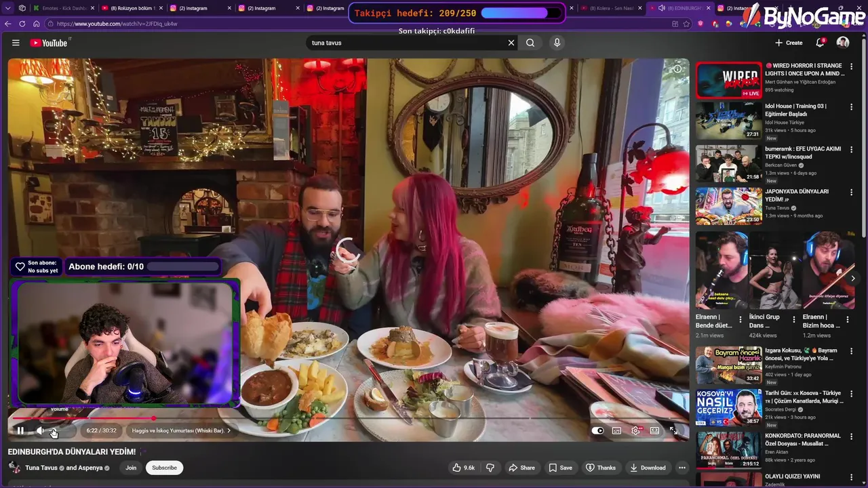Start voice search with the microphone icon
Viewport: 868px width, 488px height.
click(x=557, y=43)
